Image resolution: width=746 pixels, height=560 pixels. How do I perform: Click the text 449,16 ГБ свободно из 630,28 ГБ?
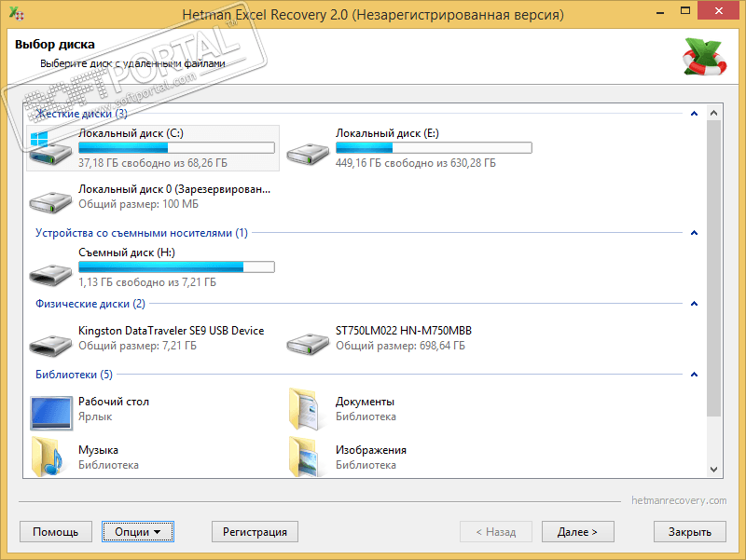(x=416, y=163)
